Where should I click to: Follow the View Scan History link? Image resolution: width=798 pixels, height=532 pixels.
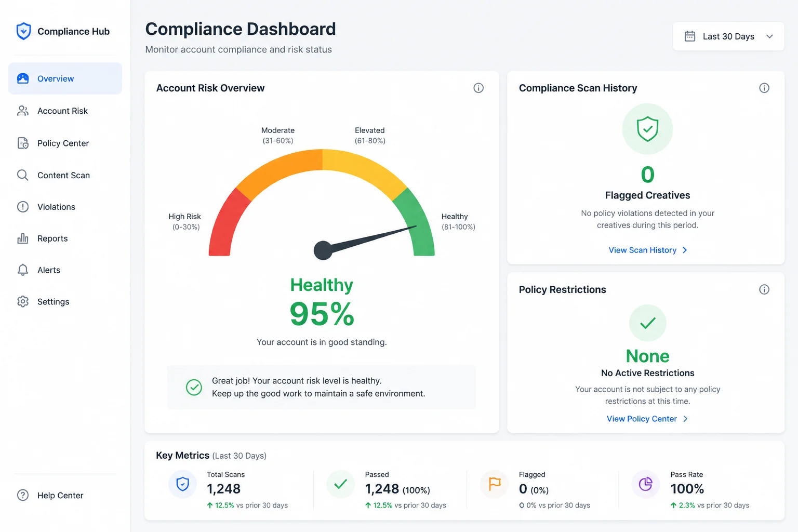pos(642,250)
